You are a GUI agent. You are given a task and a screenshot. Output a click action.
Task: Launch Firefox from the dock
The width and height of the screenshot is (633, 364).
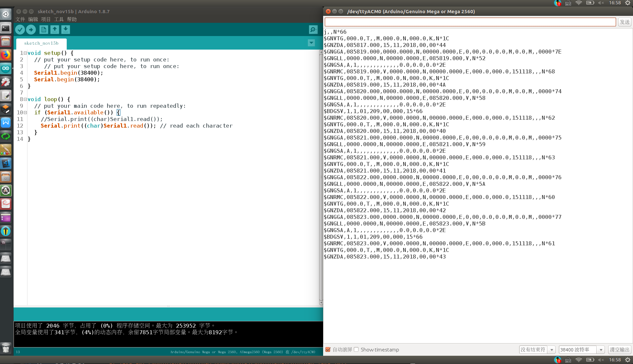pyautogui.click(x=6, y=55)
